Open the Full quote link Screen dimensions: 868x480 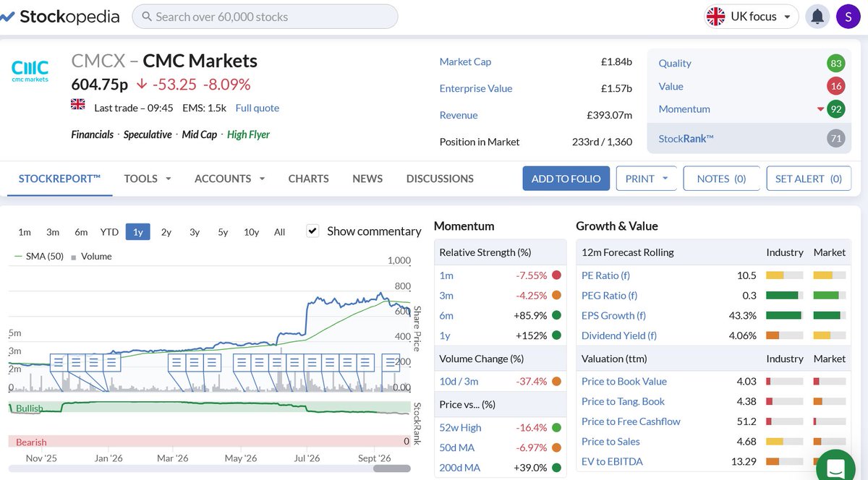coord(257,108)
